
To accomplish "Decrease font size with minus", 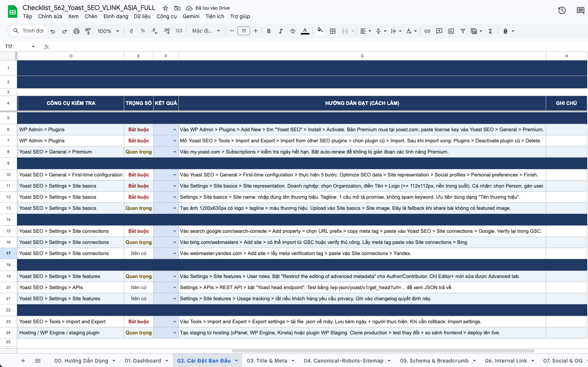I will point(232,31).
